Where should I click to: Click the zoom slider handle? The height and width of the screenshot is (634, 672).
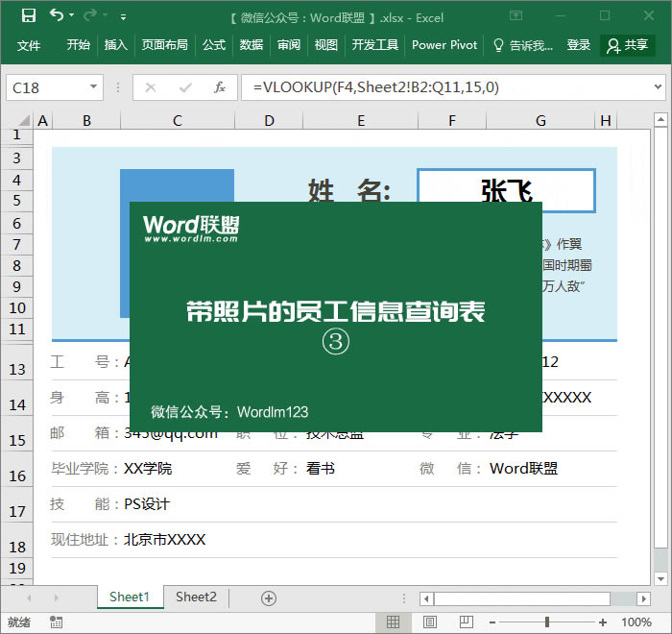[547, 622]
